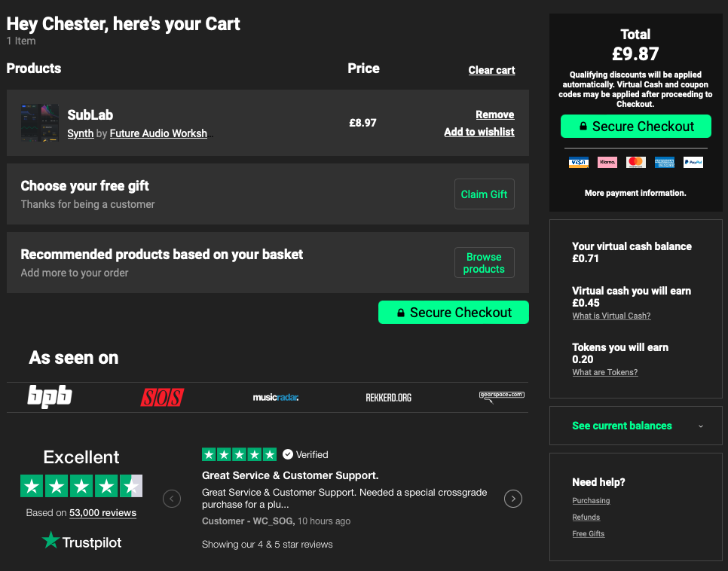Click the Mastercard payment icon
Viewport: 728px width, 571px height.
click(x=635, y=162)
